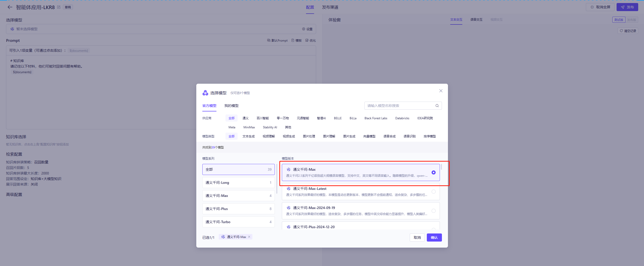Filter supplier by 通义
Viewport: 644px width, 266px height.
(246, 118)
